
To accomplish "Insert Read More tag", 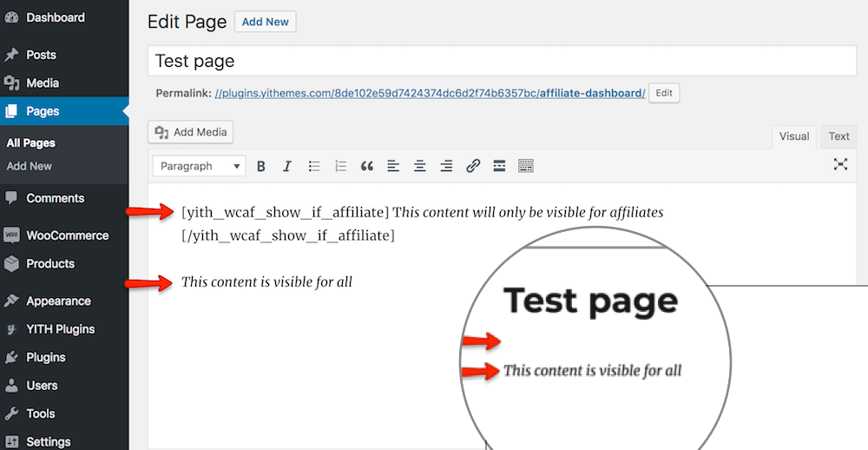I will tap(499, 166).
